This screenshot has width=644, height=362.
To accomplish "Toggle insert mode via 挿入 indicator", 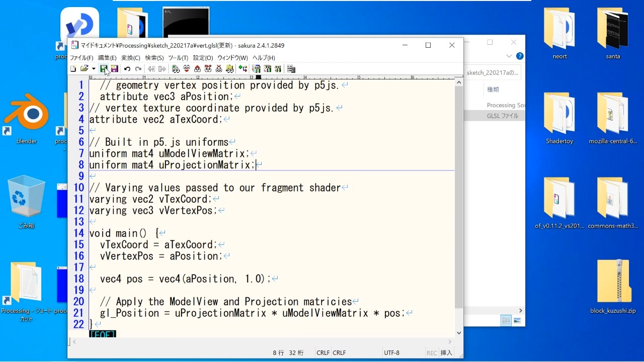I will point(446,352).
